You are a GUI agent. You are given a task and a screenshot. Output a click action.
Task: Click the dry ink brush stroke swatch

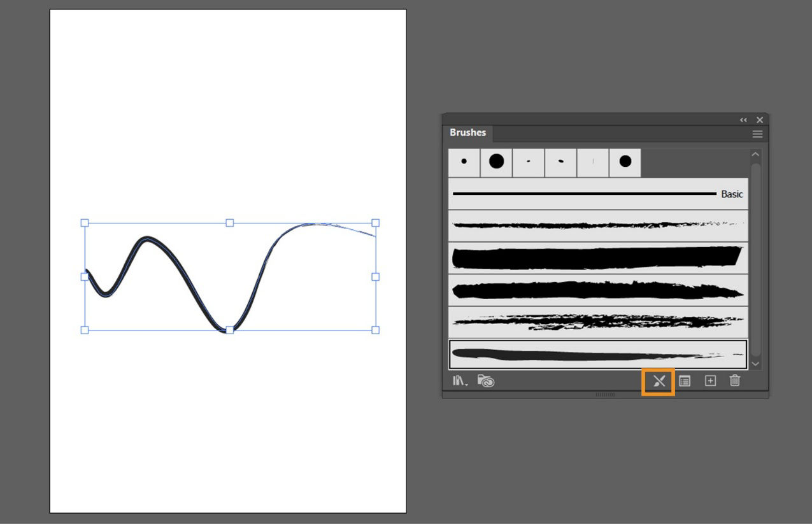pos(599,290)
